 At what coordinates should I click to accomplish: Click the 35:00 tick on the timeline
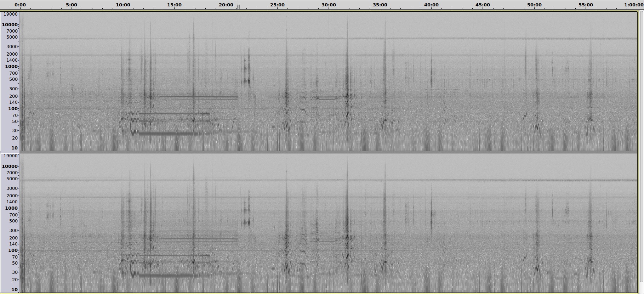pos(380,5)
